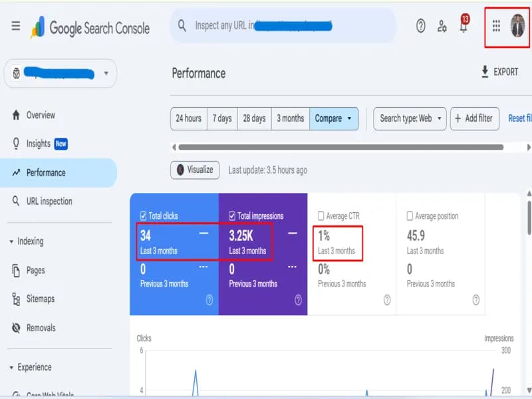
Task: Click the help icon on the Total impressions card
Action: (x=298, y=300)
